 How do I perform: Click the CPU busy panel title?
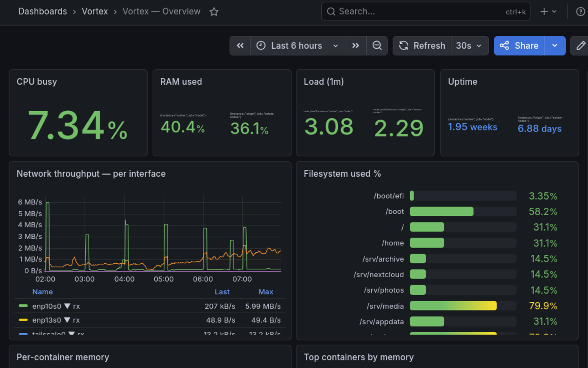tap(37, 82)
